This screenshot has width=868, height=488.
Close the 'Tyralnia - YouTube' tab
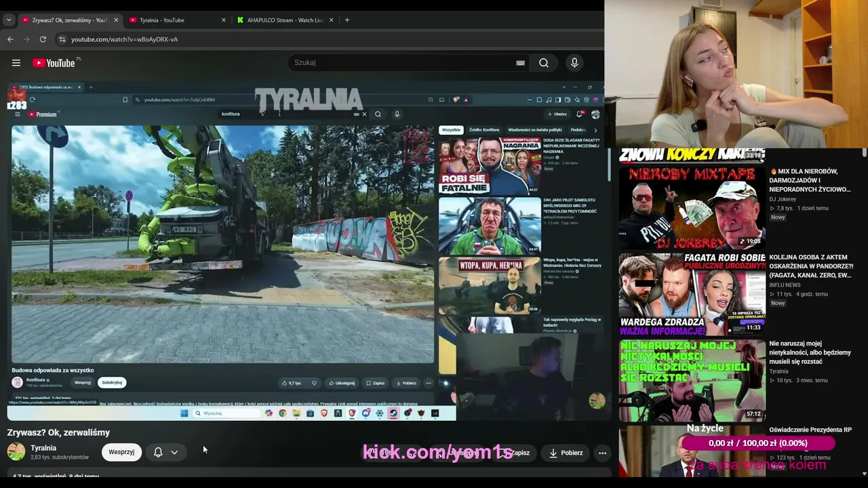click(224, 20)
